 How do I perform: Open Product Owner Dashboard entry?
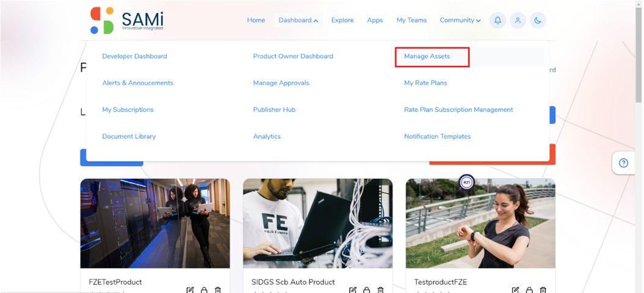pyautogui.click(x=293, y=56)
